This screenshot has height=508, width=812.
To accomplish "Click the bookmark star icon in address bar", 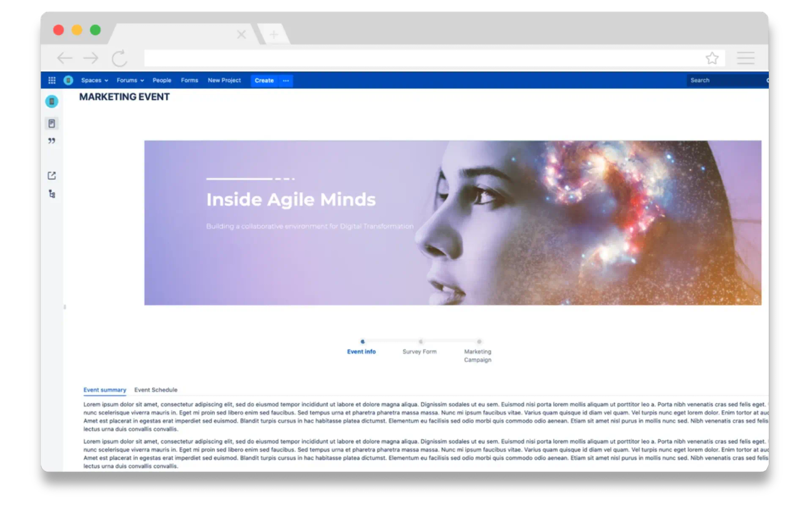I will click(x=712, y=58).
